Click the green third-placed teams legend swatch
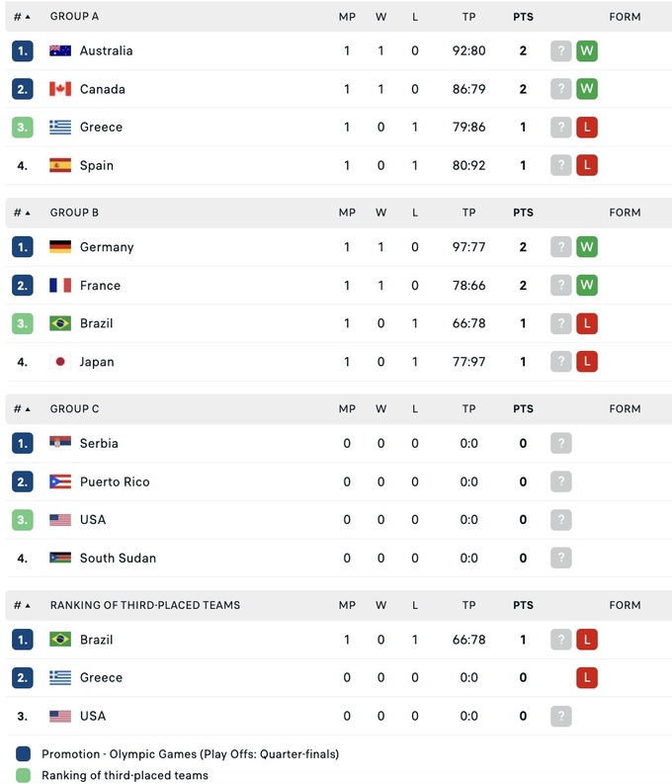 (x=24, y=775)
